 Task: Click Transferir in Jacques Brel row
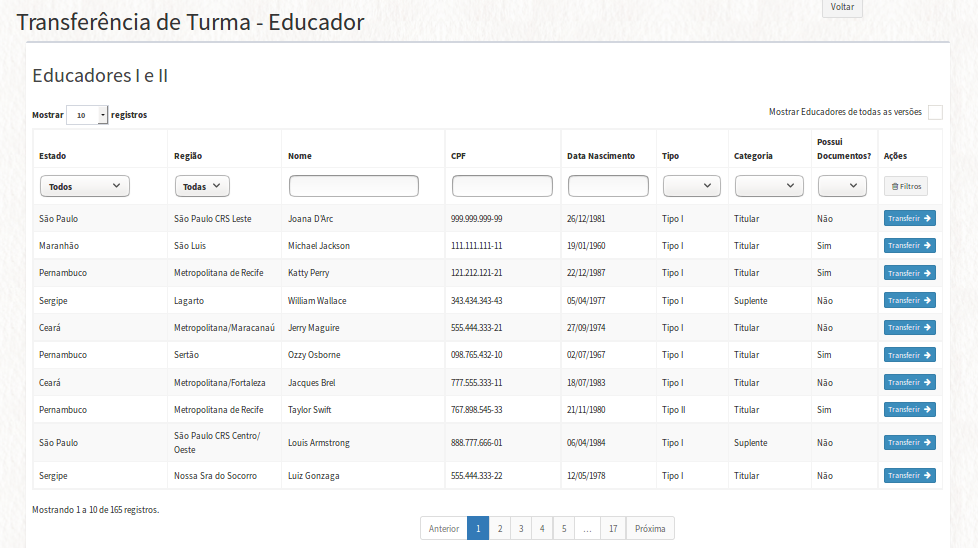[909, 382]
